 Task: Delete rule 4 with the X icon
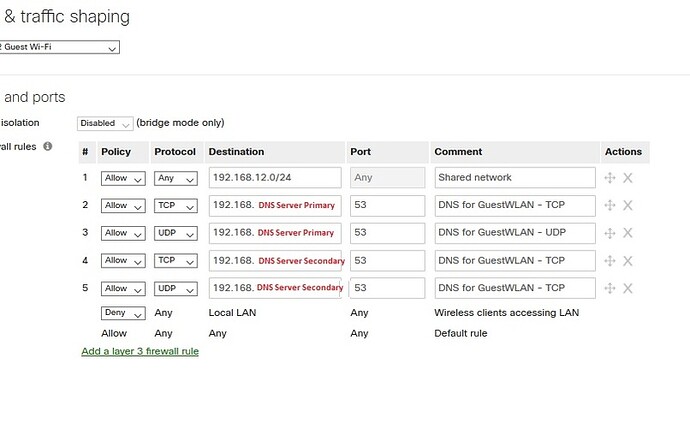click(628, 261)
